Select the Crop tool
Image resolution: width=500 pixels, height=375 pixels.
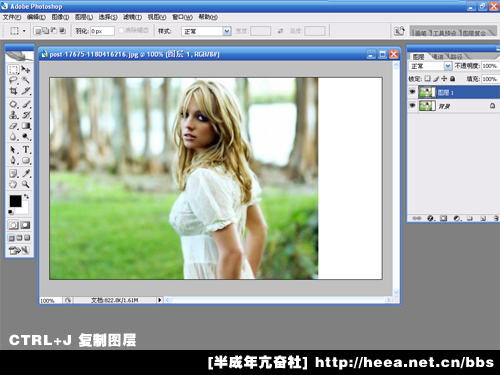click(x=13, y=91)
